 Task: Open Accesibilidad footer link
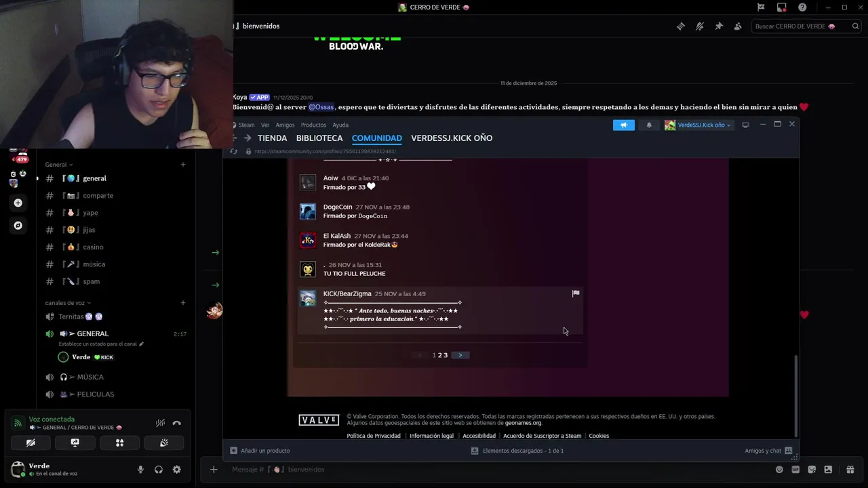479,436
